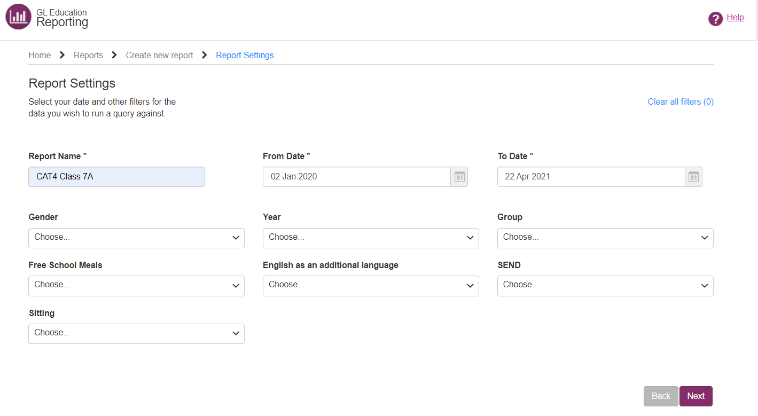Open the From Date calendar picker icon

click(460, 177)
